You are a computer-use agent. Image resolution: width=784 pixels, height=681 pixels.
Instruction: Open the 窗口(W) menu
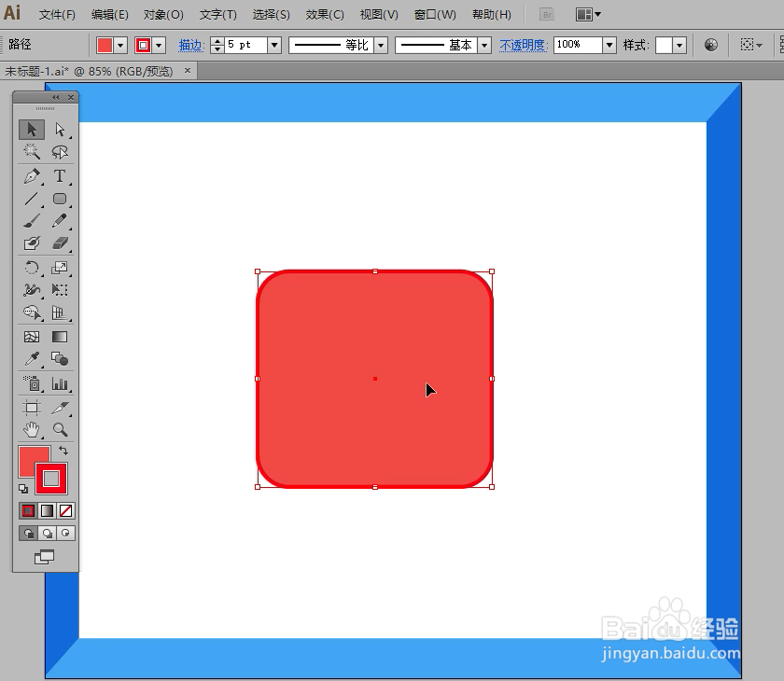tap(435, 15)
